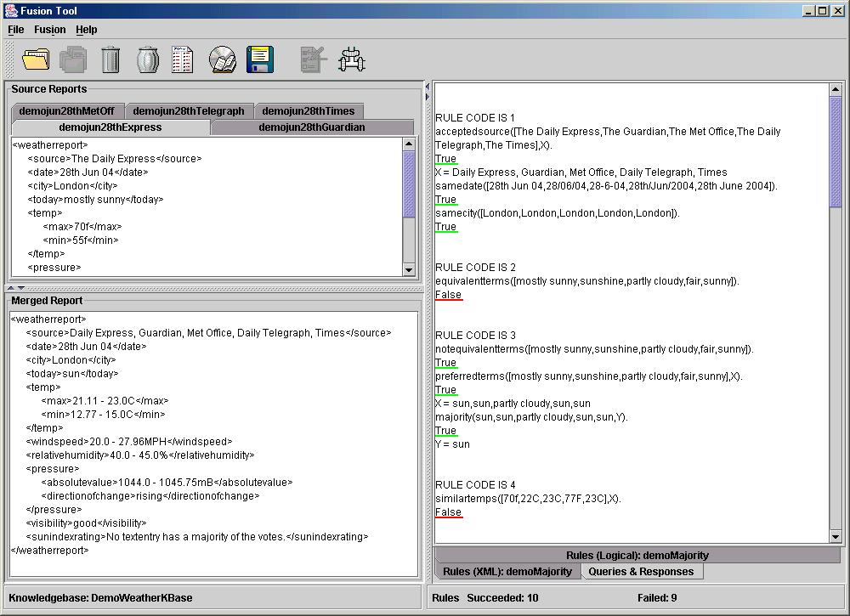The width and height of the screenshot is (850, 616).
Task: Open a knowledgebase with the folder icon
Action: click(36, 59)
